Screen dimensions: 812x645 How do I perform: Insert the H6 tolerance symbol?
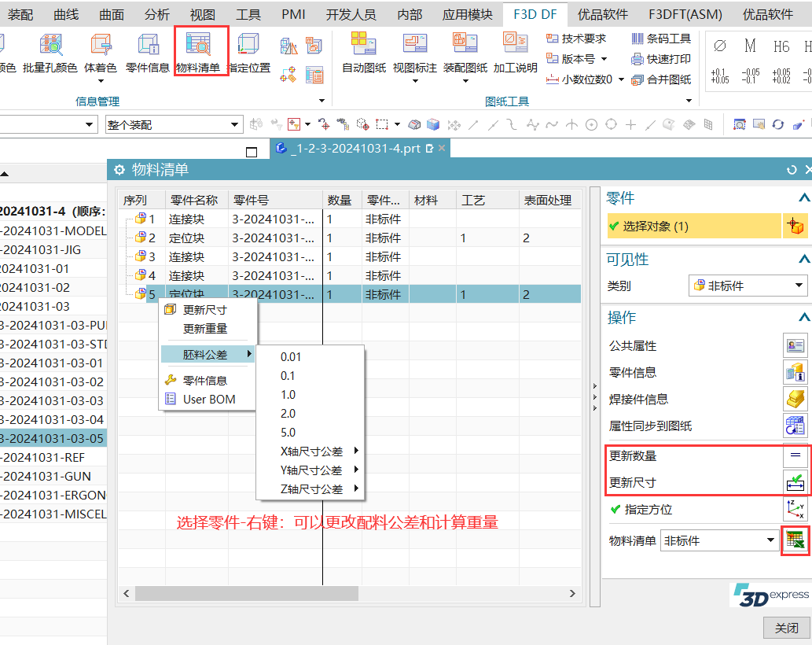coord(781,46)
